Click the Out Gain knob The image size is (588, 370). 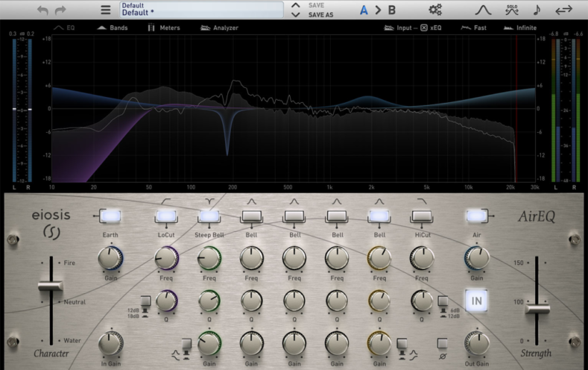tap(477, 343)
